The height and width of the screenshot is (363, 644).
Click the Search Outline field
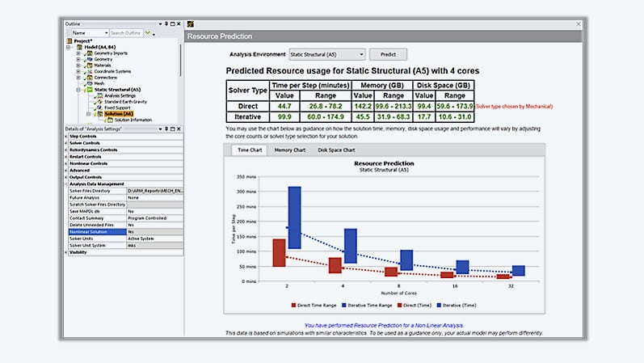point(126,32)
